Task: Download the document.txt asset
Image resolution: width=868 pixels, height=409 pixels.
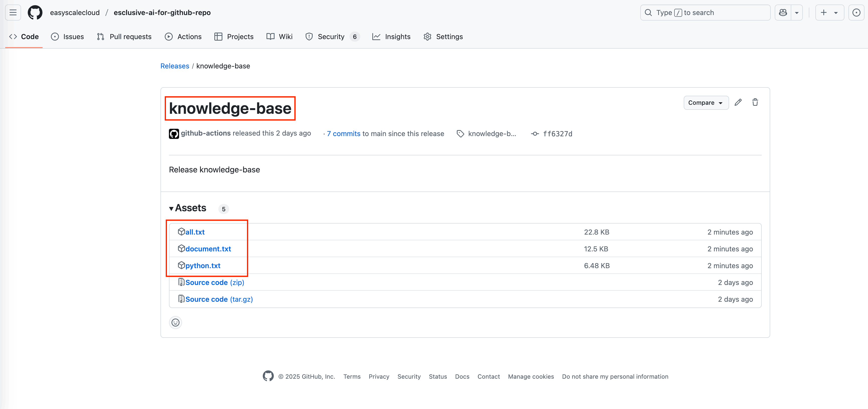Action: [208, 249]
